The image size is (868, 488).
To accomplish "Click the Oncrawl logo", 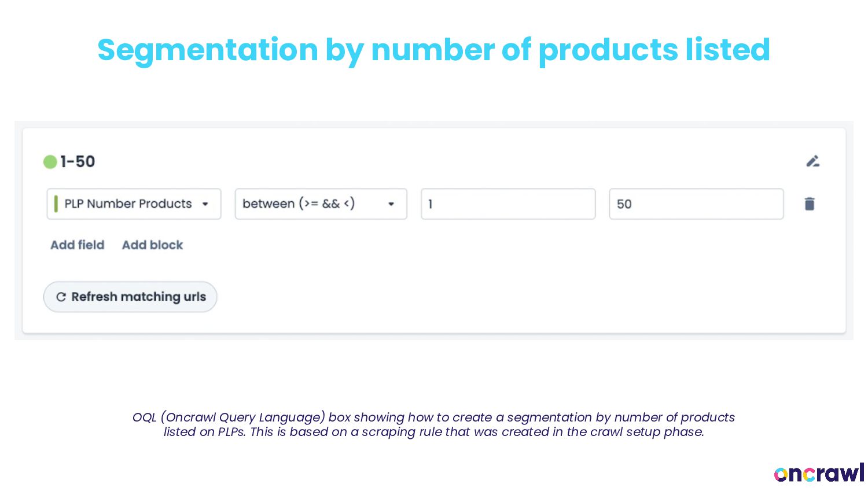I will [x=818, y=473].
